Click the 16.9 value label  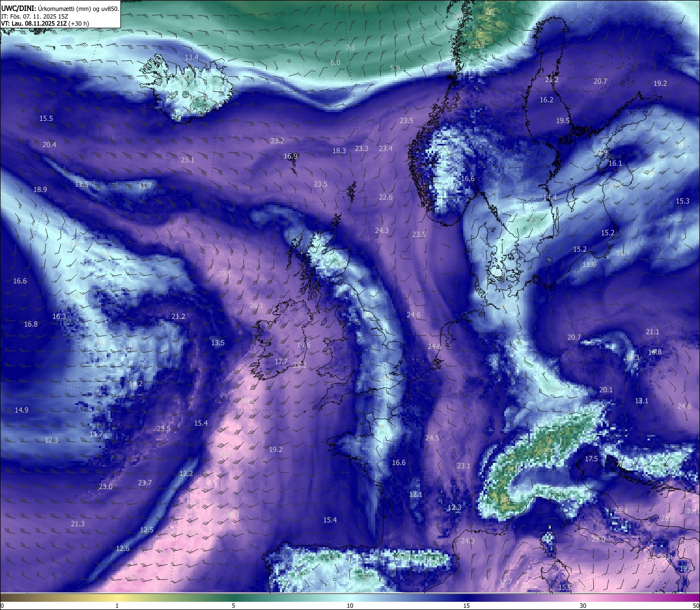pos(290,156)
